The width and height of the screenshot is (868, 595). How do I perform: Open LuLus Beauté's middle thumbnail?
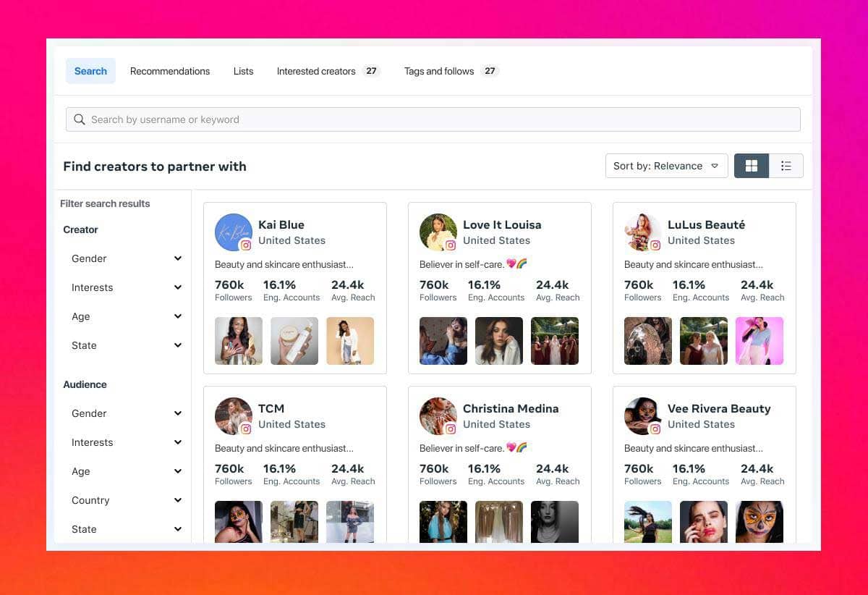pyautogui.click(x=704, y=341)
